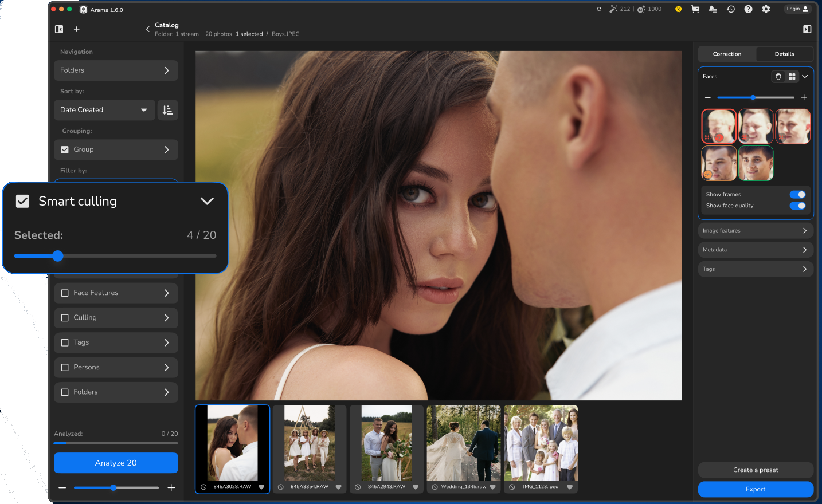Open the Help question mark icon
822x504 pixels.
(x=749, y=9)
